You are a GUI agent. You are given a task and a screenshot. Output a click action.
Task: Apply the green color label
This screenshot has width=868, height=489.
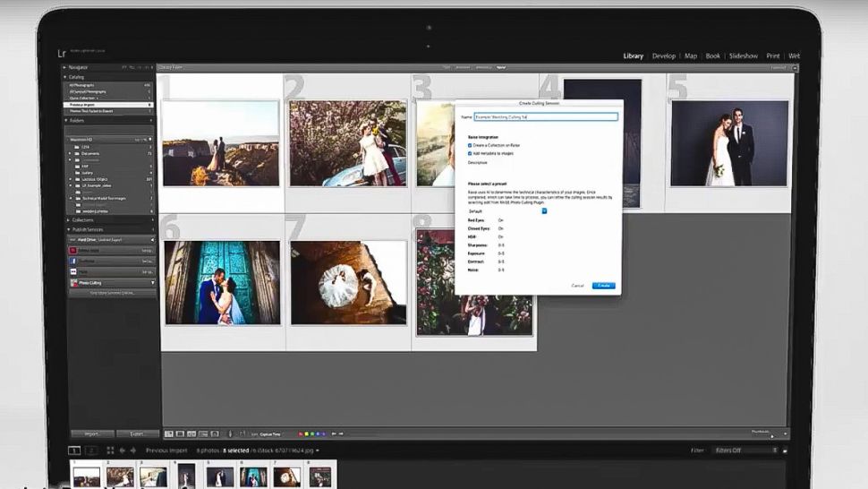[x=311, y=433]
